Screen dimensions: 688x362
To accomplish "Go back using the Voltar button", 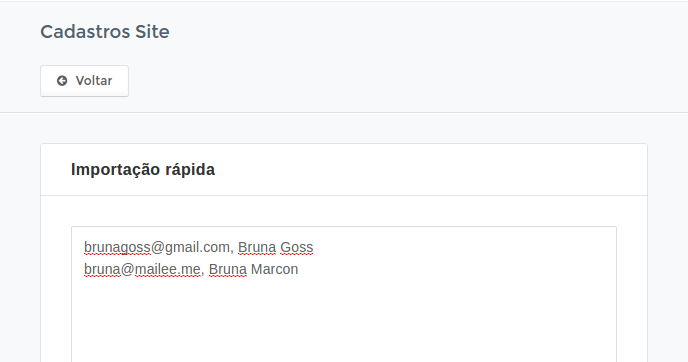I will (x=84, y=81).
